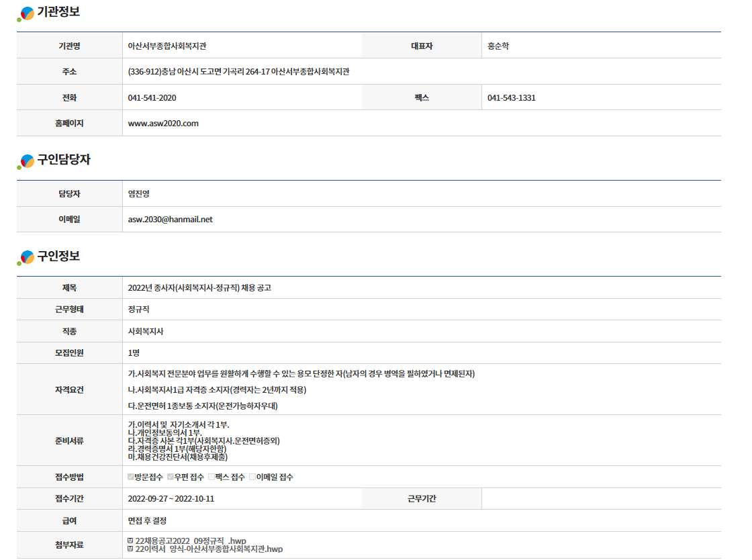752x560 pixels.
Task: Click qualification line 다.운전면허 1종보통 소지자
Action: point(203,406)
